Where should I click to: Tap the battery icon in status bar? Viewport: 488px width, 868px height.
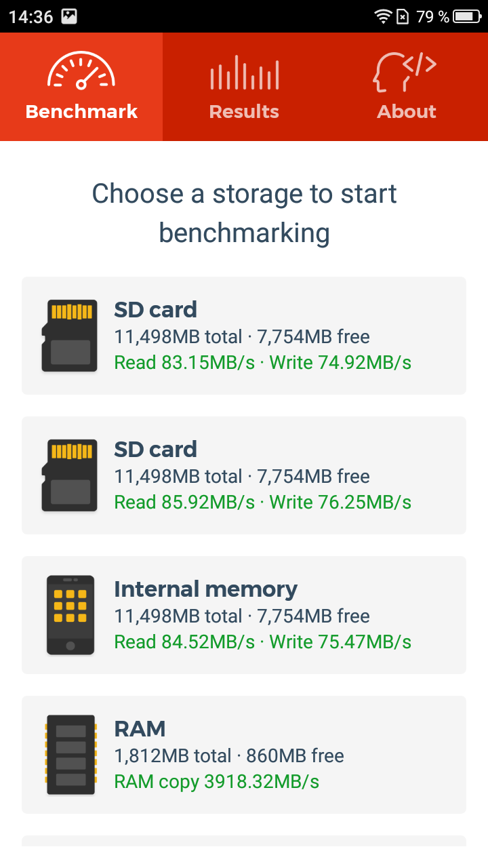468,16
